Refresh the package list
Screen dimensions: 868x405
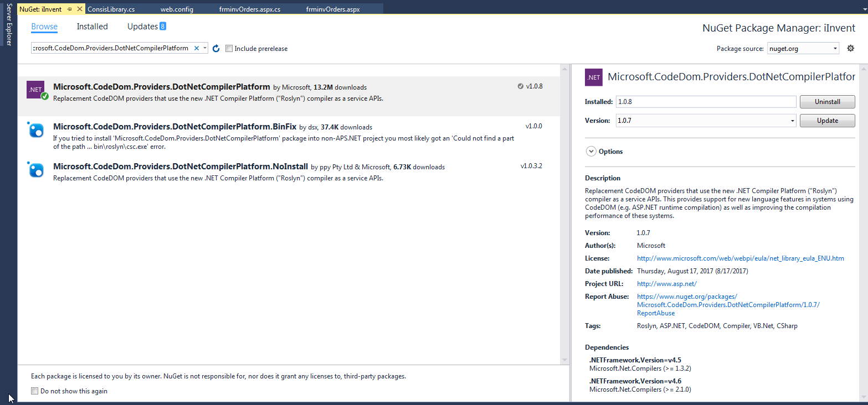click(x=217, y=49)
